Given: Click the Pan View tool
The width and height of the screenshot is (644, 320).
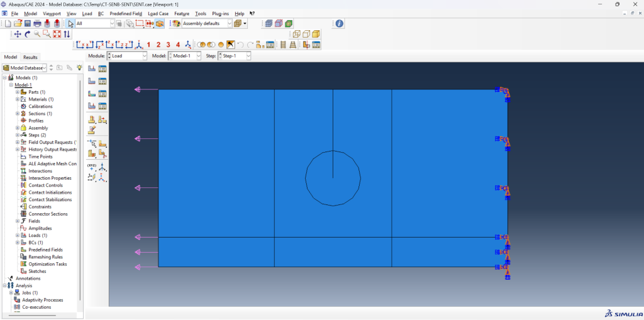Looking at the screenshot, I should pos(18,34).
